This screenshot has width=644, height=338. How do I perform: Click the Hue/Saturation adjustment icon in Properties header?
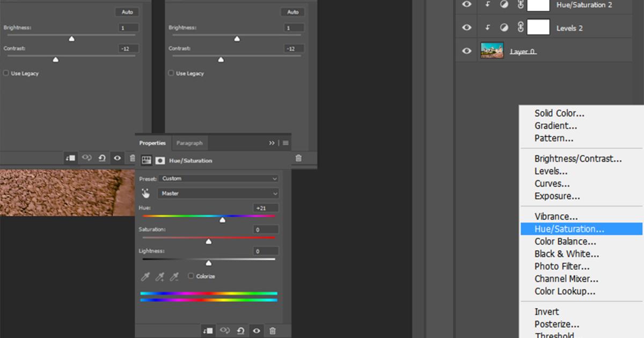147,160
